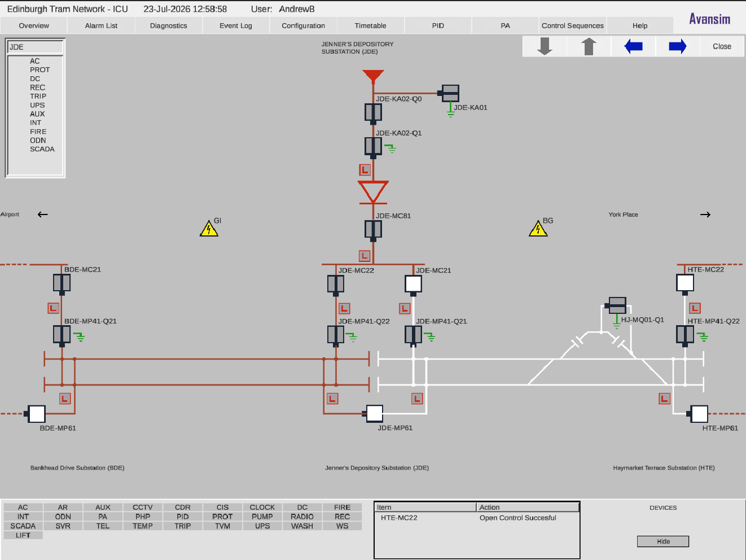Click the TVM button in bottom panel
This screenshot has width=746, height=560.
pyautogui.click(x=223, y=526)
